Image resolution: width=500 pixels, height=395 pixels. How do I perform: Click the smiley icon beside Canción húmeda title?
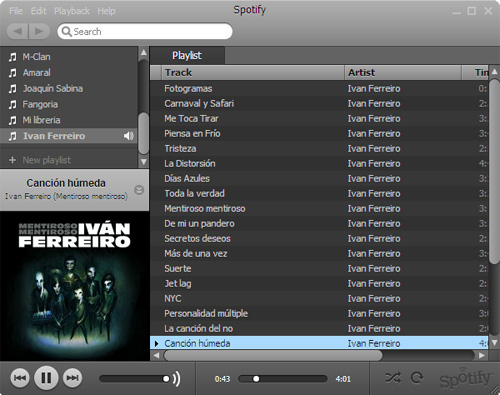tap(139, 190)
